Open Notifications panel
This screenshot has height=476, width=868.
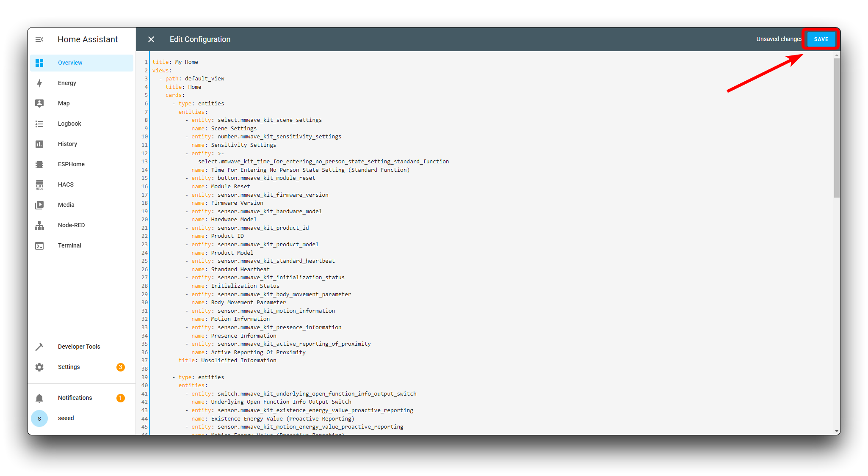tap(75, 398)
